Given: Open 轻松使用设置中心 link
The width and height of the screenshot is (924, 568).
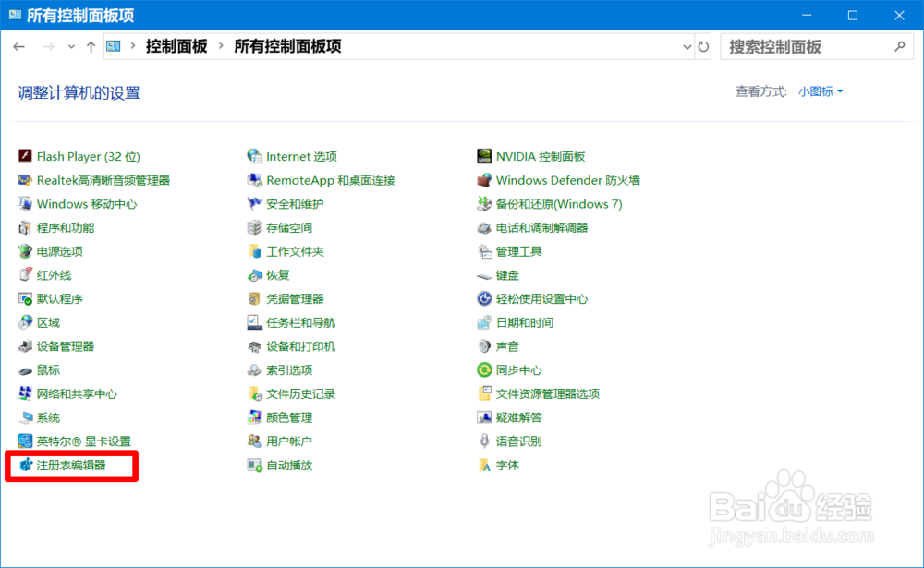Looking at the screenshot, I should coord(541,298).
